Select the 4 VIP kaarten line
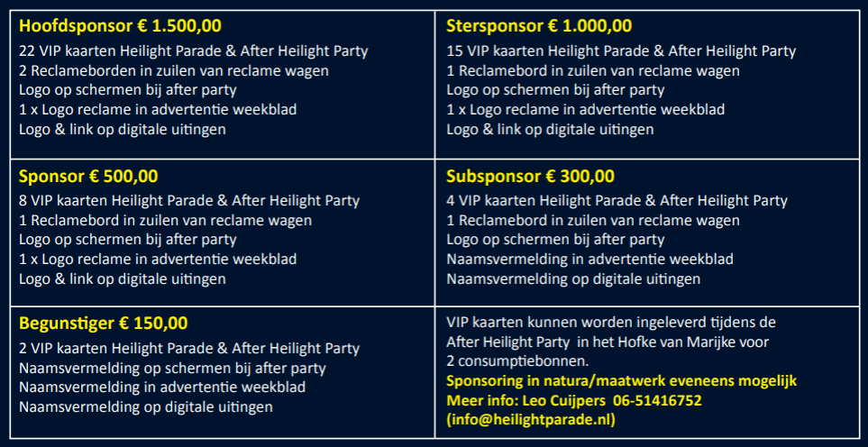868x447 pixels. (617, 200)
